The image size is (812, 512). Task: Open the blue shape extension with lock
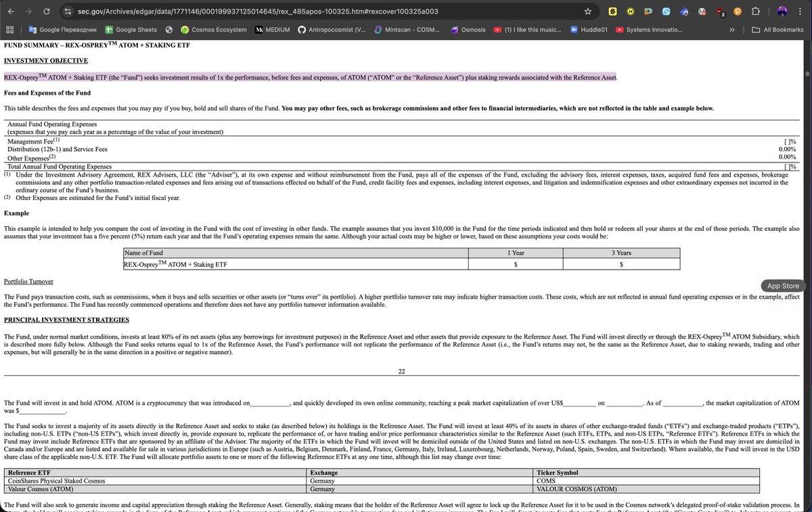point(684,12)
